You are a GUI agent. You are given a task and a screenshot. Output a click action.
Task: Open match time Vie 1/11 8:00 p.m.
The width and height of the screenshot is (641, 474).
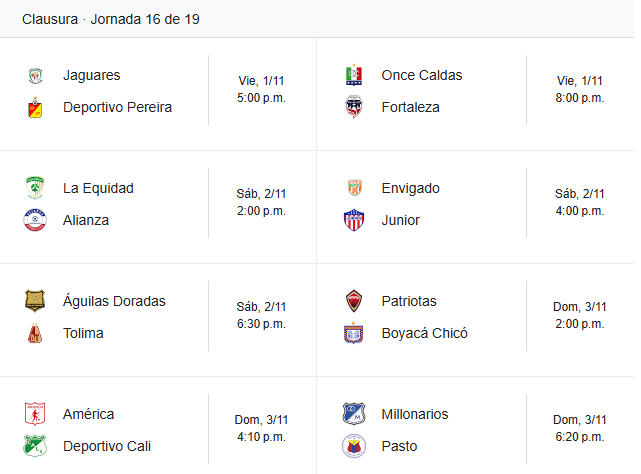tap(580, 90)
